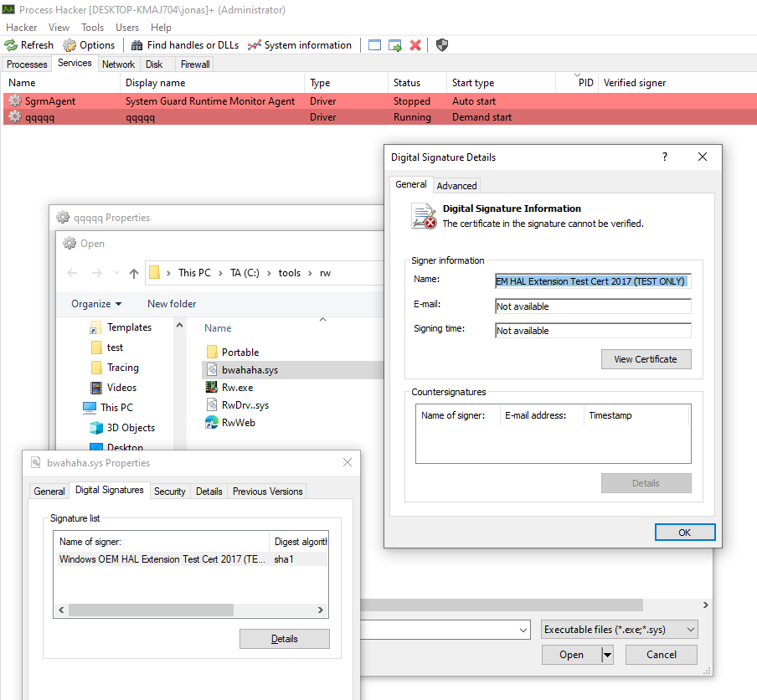Expand breadcrumb chevron after tools
The width and height of the screenshot is (757, 700).
pyautogui.click(x=310, y=273)
